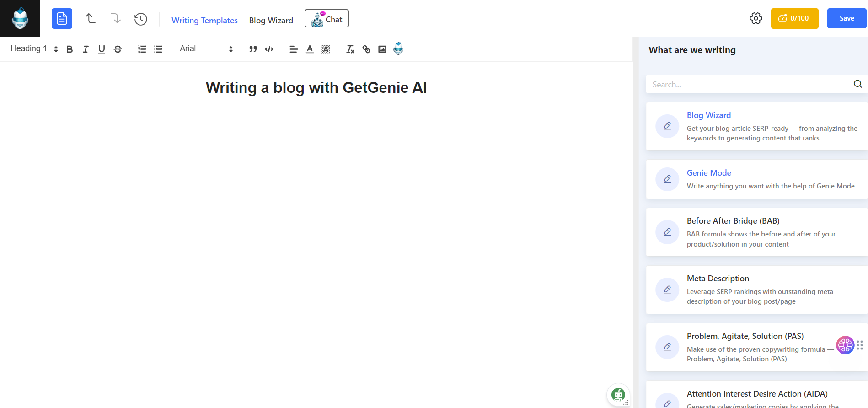The height and width of the screenshot is (408, 868).
Task: Pick the text color
Action: (310, 49)
